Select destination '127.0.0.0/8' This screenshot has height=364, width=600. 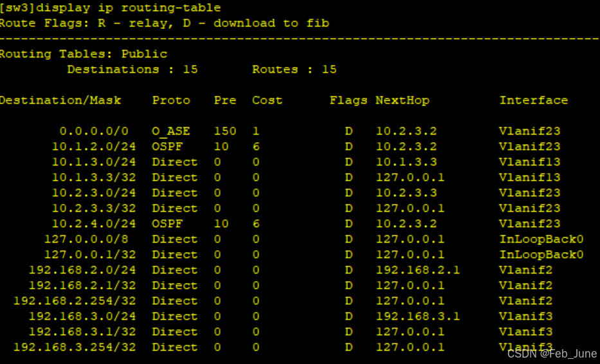point(86,239)
